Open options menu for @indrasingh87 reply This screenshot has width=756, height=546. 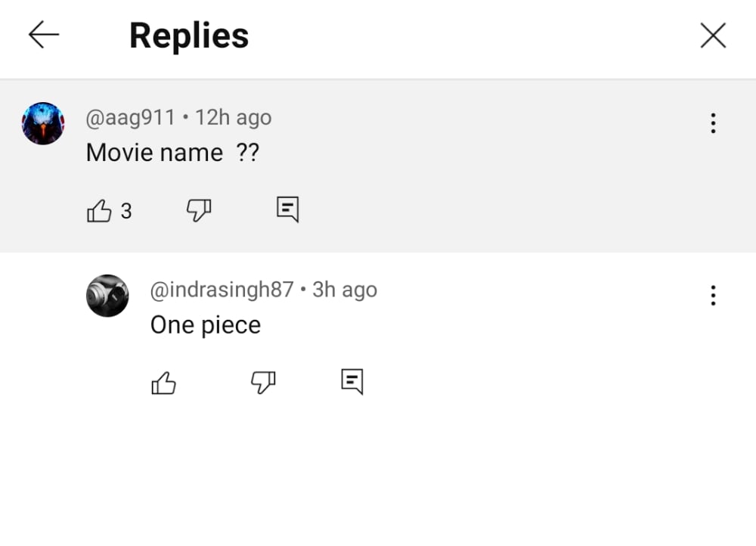point(713,295)
